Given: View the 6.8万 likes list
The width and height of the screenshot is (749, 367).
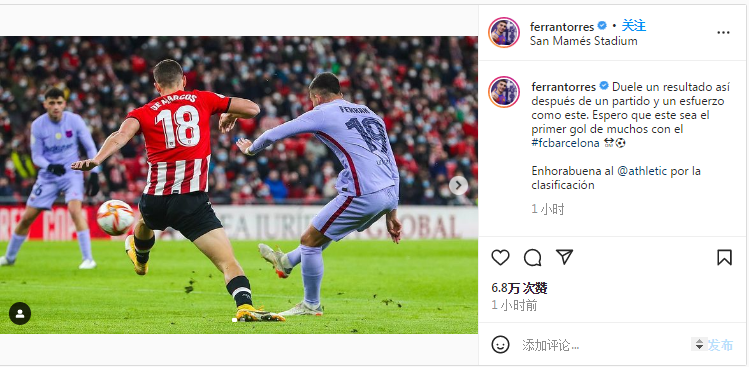Looking at the screenshot, I should point(519,288).
